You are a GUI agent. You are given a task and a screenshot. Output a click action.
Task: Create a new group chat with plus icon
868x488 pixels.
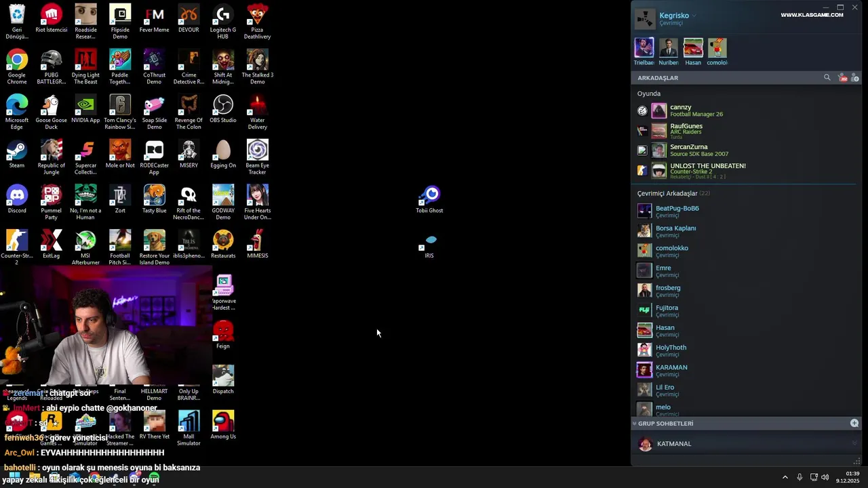[854, 423]
